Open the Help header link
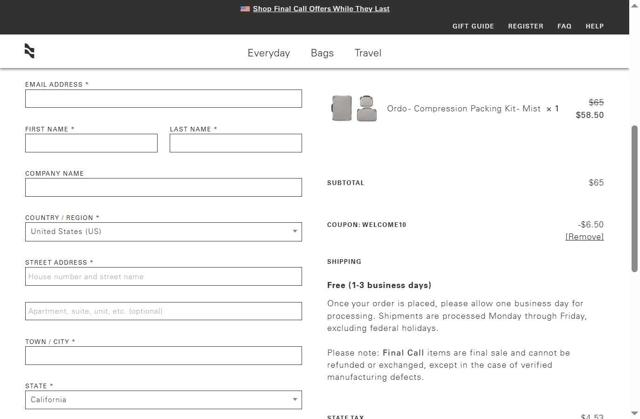The image size is (640, 419). tap(594, 26)
